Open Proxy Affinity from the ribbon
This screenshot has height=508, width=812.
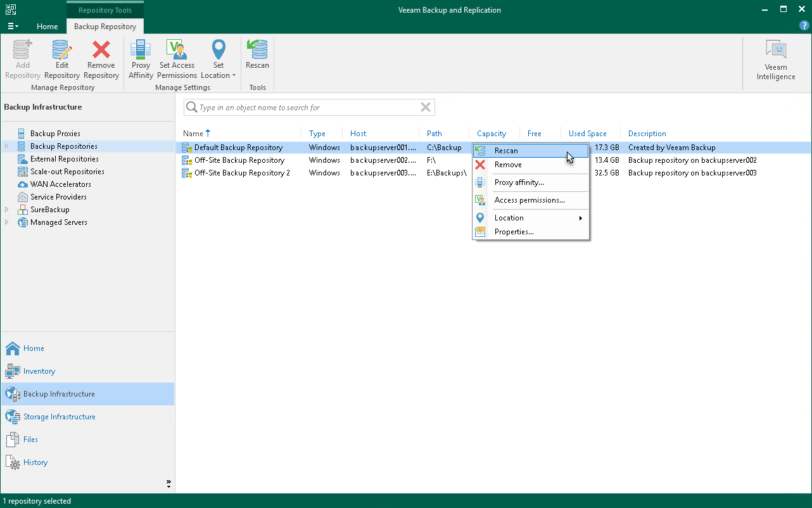pyautogui.click(x=141, y=60)
